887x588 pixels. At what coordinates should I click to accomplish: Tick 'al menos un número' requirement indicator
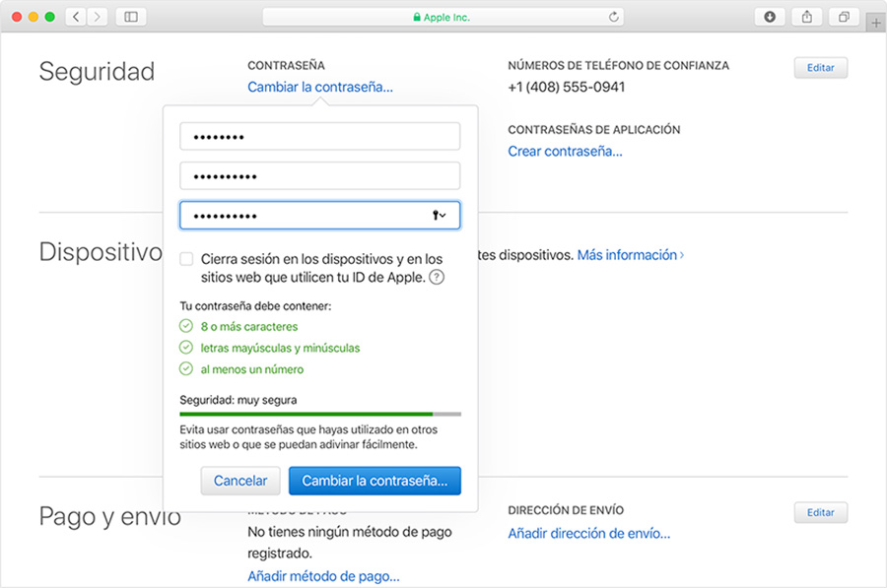pos(187,368)
